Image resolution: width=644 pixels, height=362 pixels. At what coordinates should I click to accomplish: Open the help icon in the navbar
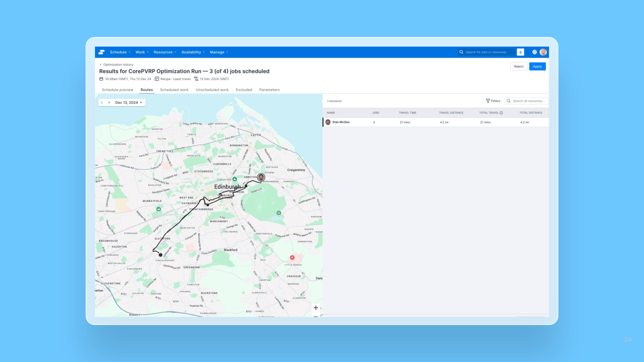534,52
